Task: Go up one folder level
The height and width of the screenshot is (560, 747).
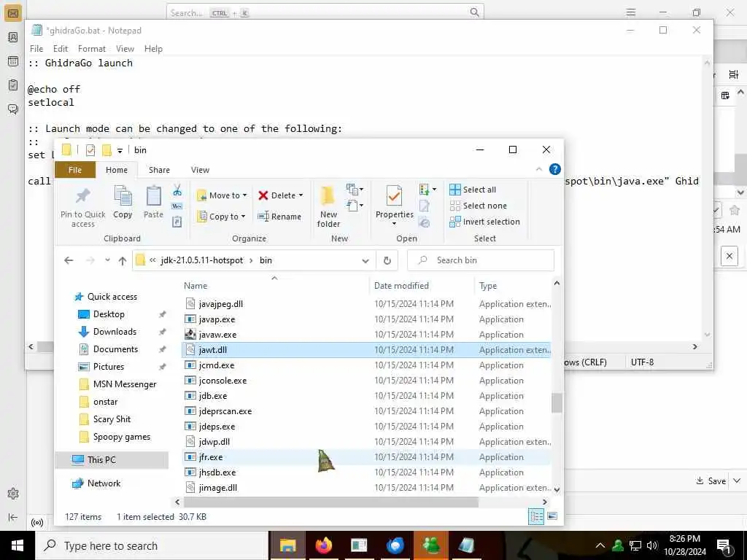Action: point(123,260)
